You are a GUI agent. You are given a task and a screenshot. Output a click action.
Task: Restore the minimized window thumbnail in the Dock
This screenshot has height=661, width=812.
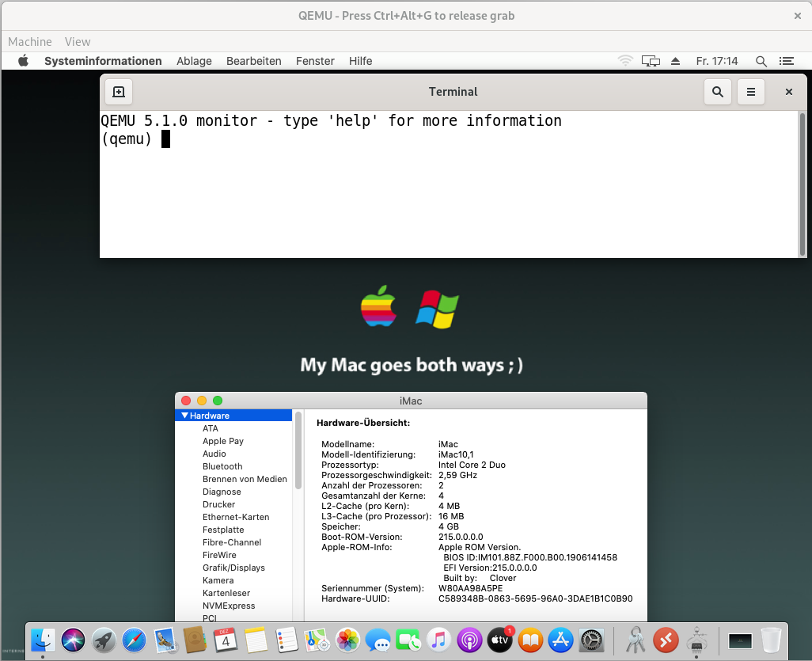pyautogui.click(x=740, y=640)
